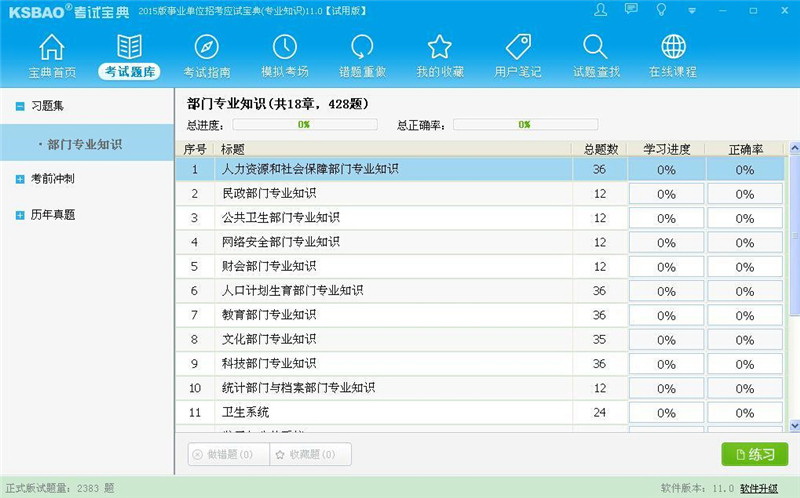Click the 总进度 progress bar

point(305,124)
